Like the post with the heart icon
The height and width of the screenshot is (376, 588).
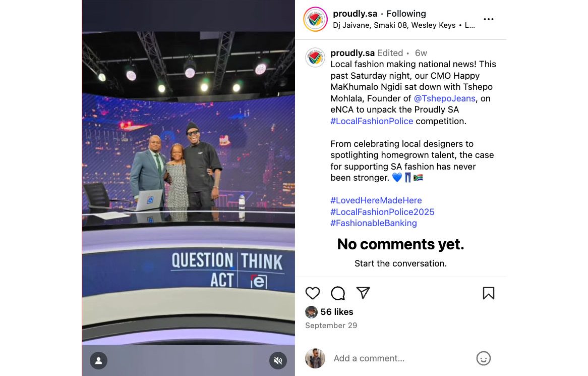coord(312,293)
